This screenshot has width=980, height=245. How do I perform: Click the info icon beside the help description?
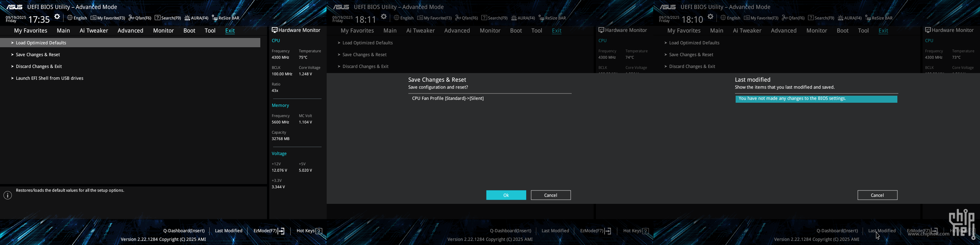8,195
